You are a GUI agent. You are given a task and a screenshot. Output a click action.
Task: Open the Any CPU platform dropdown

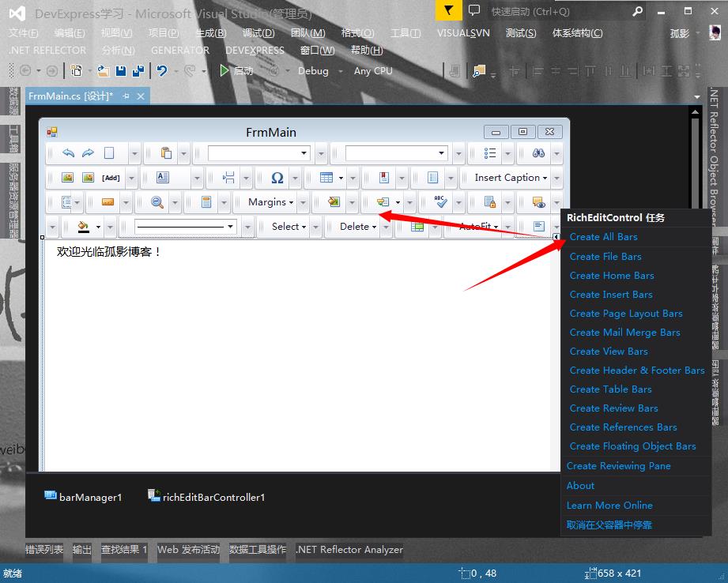click(373, 71)
